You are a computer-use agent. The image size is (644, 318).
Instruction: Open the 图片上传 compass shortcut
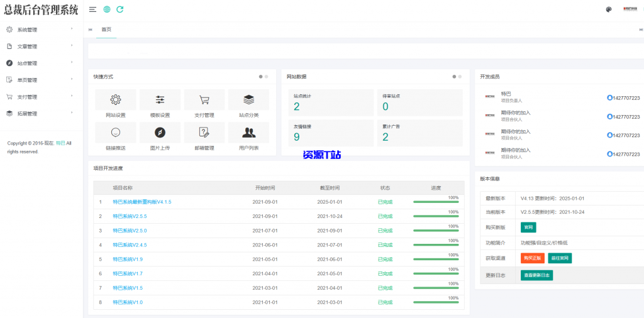point(160,133)
